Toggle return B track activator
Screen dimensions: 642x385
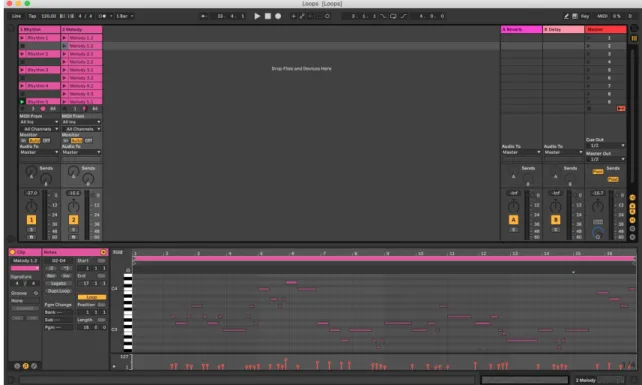coord(556,220)
